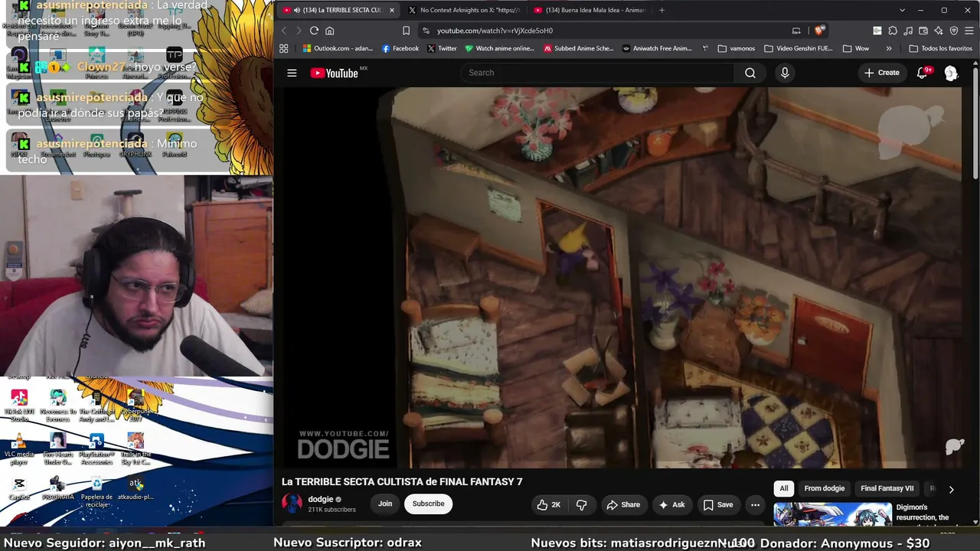
Task: Dislike the video with the thumbs-down icon
Action: [582, 504]
